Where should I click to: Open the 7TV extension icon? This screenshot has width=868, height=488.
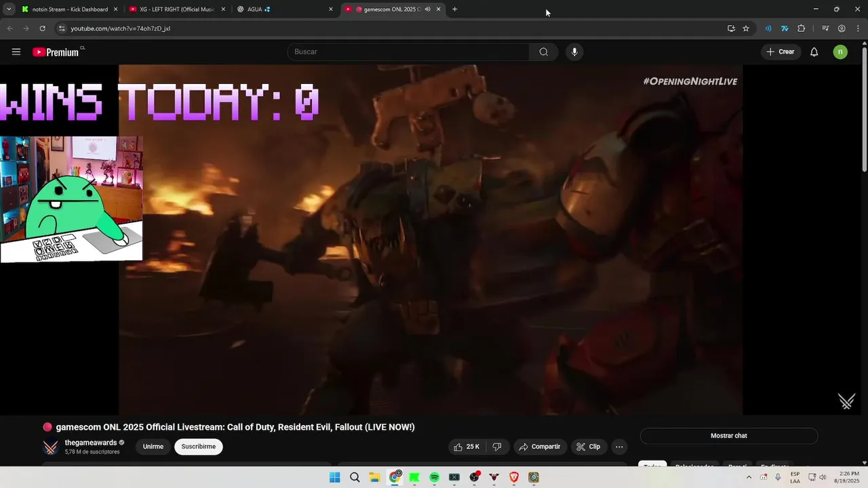pyautogui.click(x=785, y=28)
